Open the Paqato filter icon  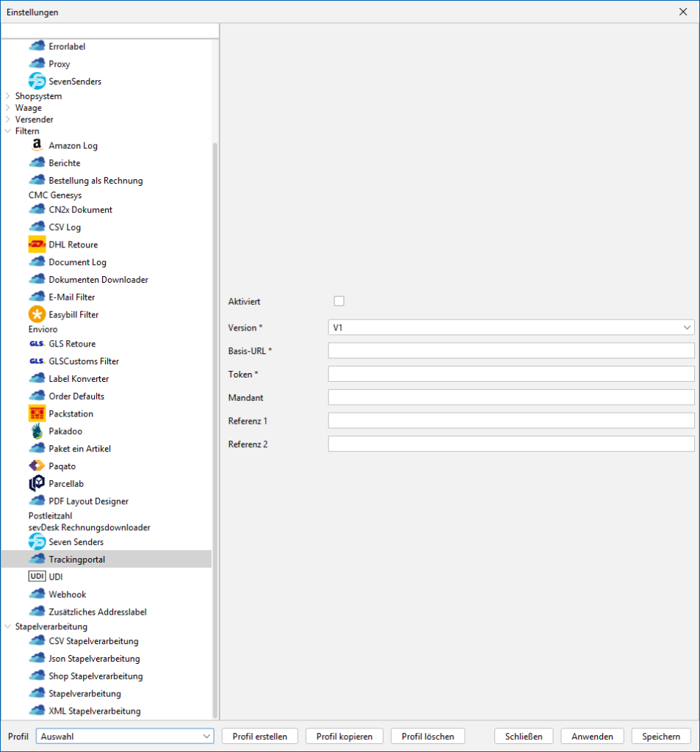click(x=37, y=466)
